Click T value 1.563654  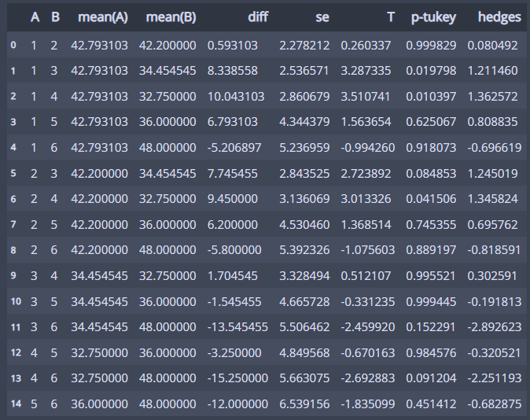pyautogui.click(x=366, y=122)
